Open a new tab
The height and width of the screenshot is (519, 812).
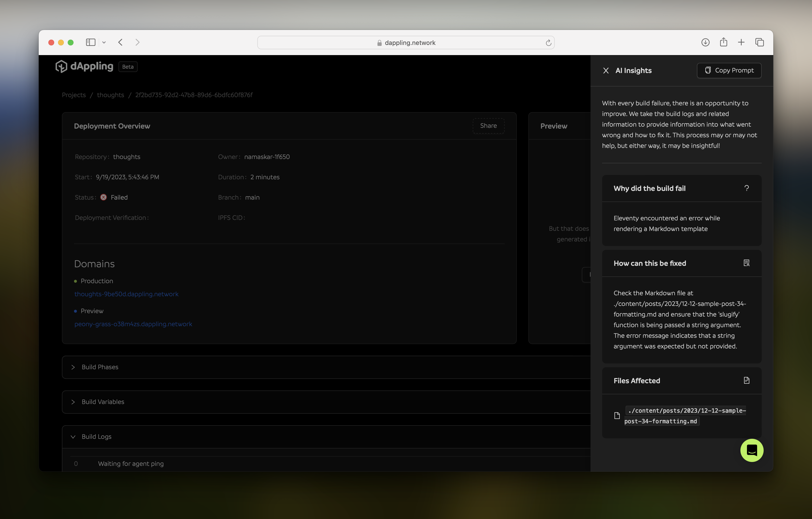pyautogui.click(x=741, y=43)
